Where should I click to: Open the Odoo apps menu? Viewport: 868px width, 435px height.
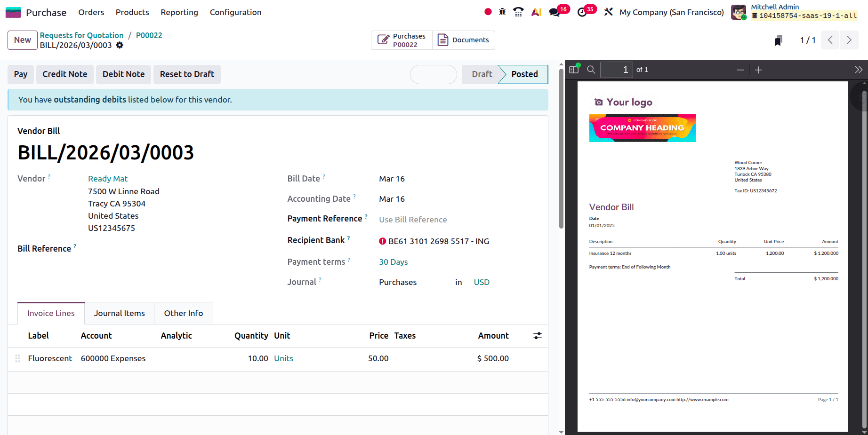point(13,12)
